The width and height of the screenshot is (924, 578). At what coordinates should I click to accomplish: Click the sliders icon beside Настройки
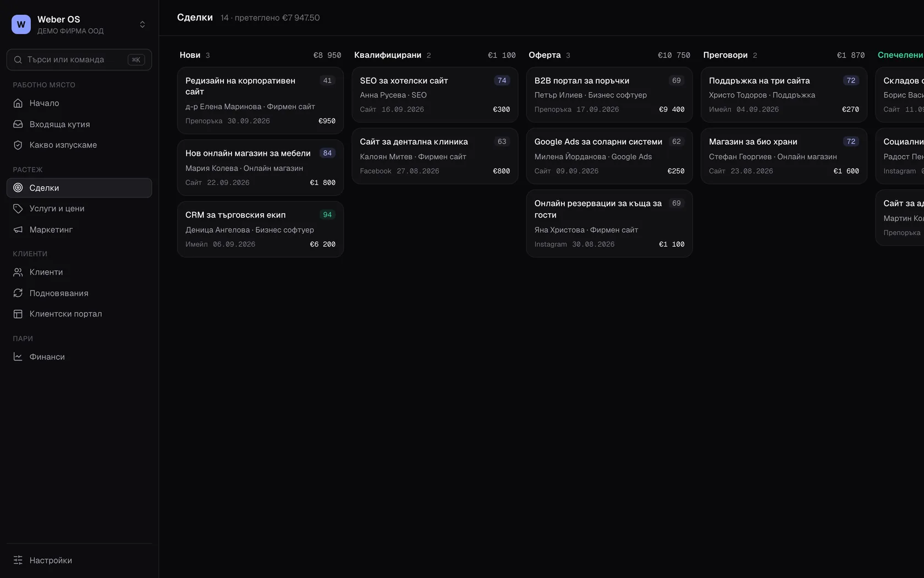tap(18, 560)
